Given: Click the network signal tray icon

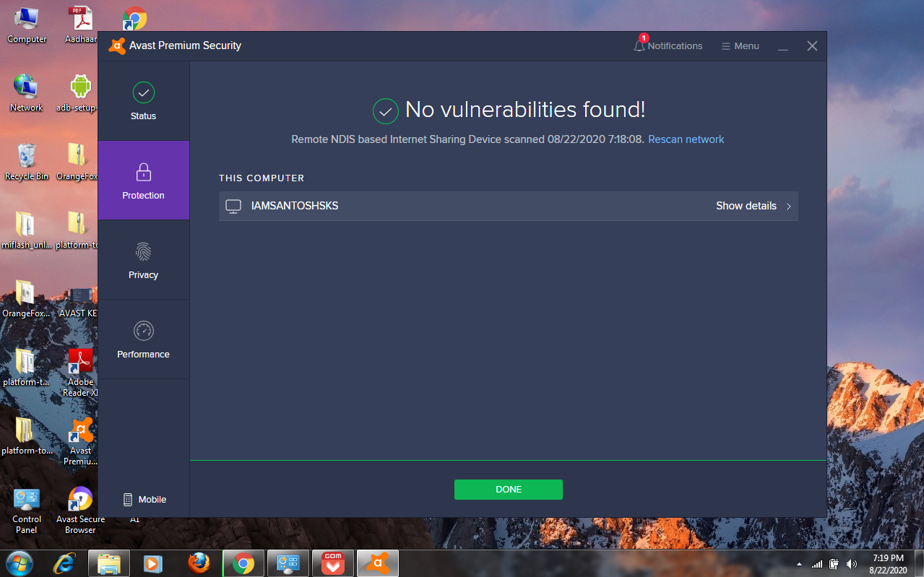Looking at the screenshot, I should pyautogui.click(x=817, y=564).
